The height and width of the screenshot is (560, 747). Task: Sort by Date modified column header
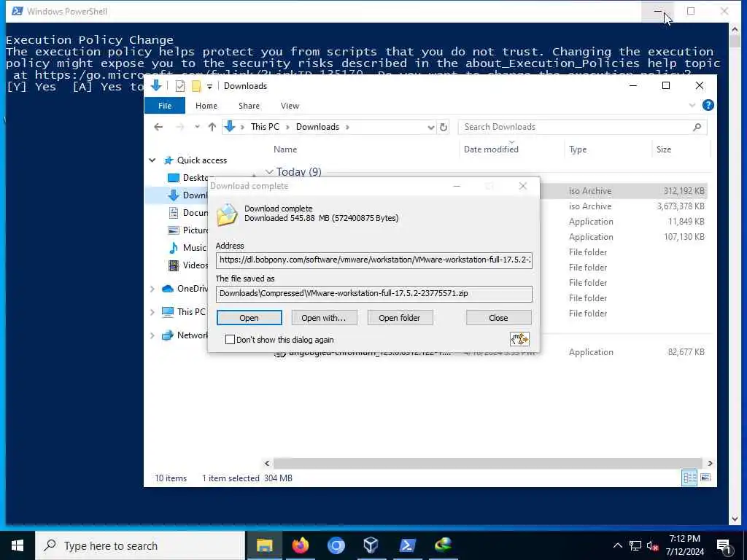491,149
